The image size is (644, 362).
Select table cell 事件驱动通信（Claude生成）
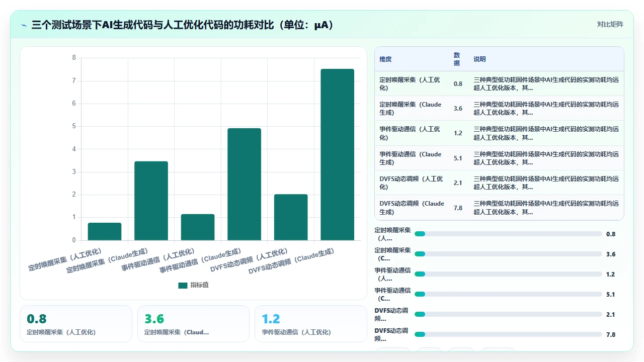click(x=411, y=158)
